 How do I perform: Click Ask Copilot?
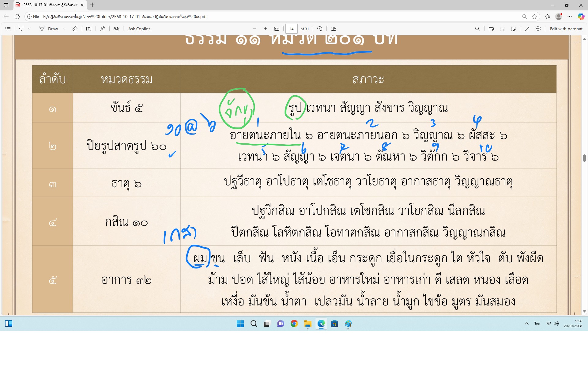coord(139,29)
